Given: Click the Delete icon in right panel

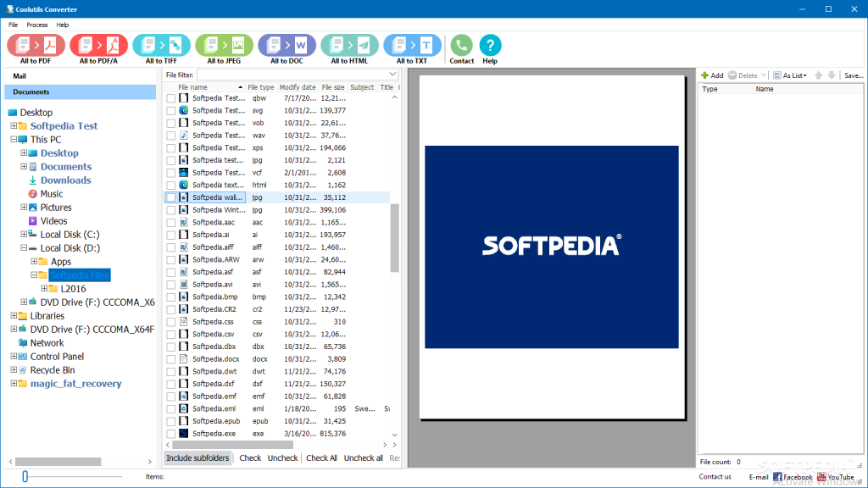Looking at the screenshot, I should (732, 75).
